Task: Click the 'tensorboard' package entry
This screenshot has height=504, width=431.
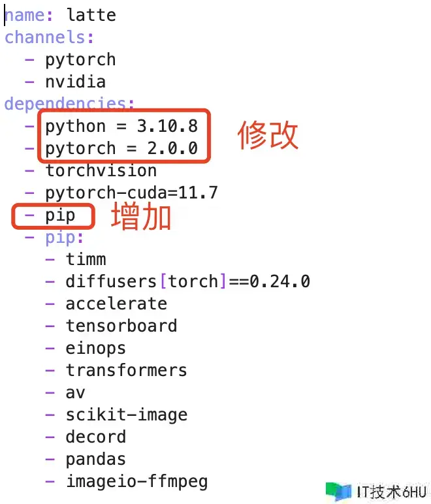Action: pos(121,326)
